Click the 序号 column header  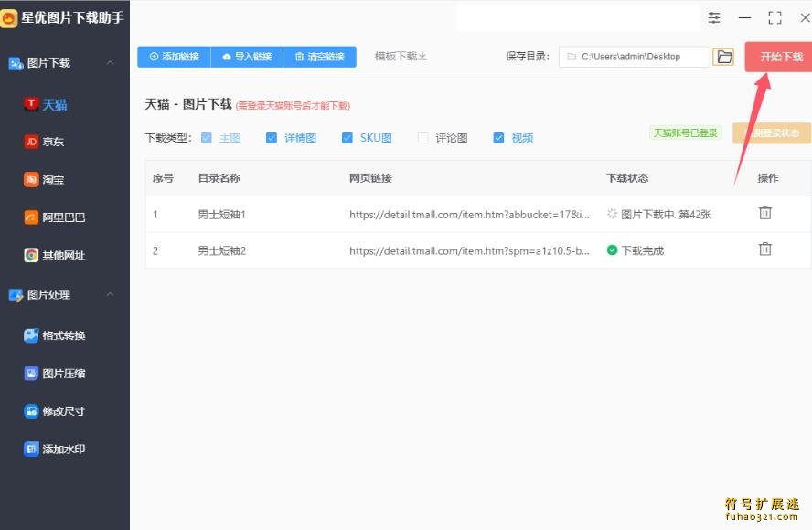point(163,178)
